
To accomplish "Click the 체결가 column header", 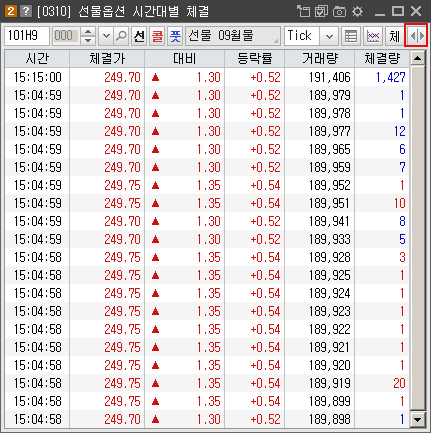I will click(x=107, y=59).
